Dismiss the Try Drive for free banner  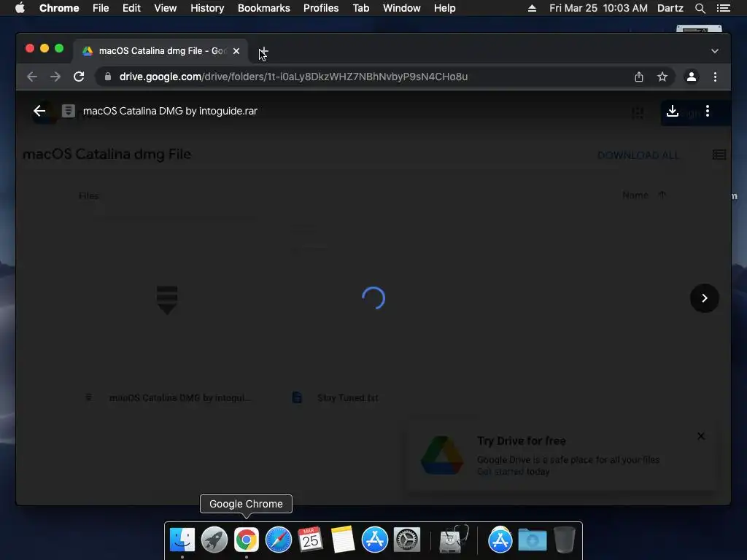coord(701,436)
